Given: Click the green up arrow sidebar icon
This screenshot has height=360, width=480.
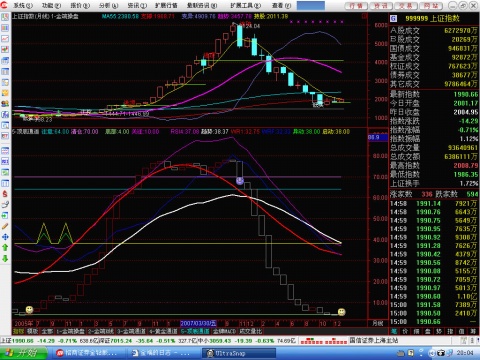Looking at the screenshot, I should pos(5,247).
